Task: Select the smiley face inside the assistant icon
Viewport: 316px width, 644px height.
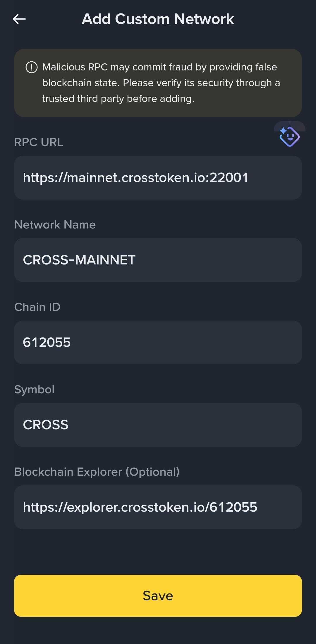Action: 291,138
